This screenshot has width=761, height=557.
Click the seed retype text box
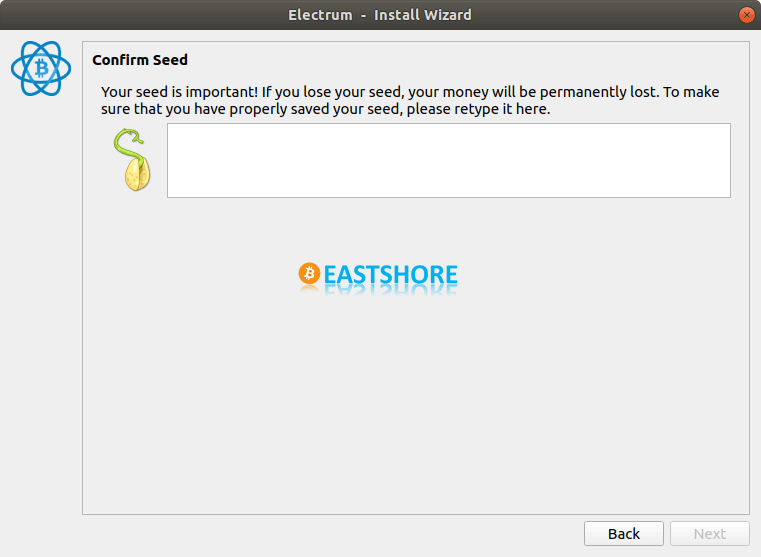[x=448, y=161]
